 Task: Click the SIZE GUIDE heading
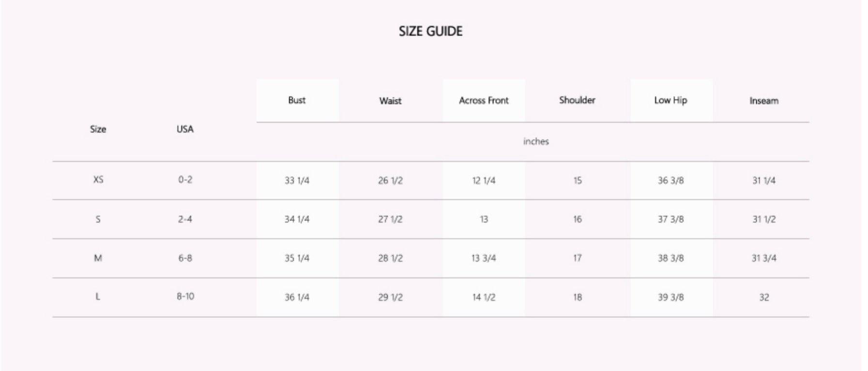(x=430, y=31)
